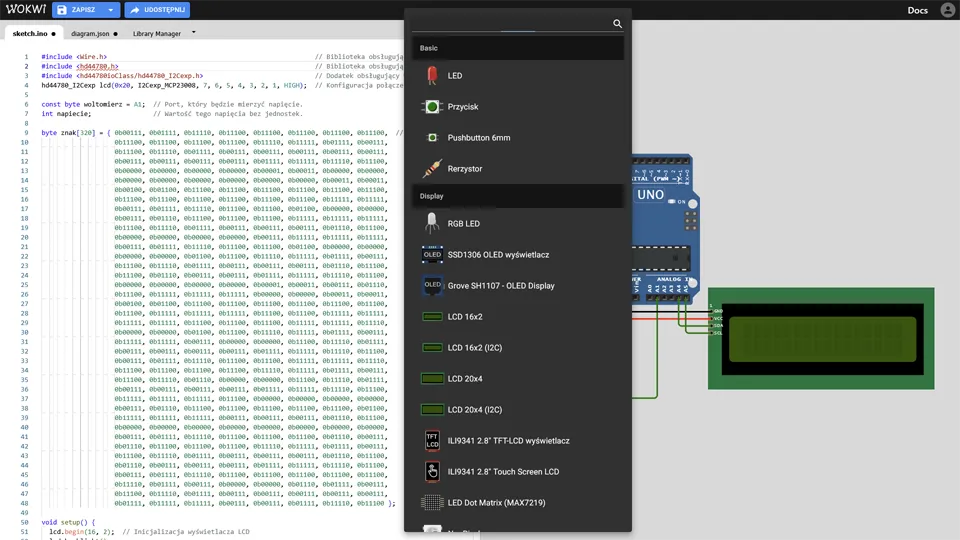Open the file tabs dropdown arrow
Image resolution: width=960 pixels, height=540 pixels.
(193, 32)
